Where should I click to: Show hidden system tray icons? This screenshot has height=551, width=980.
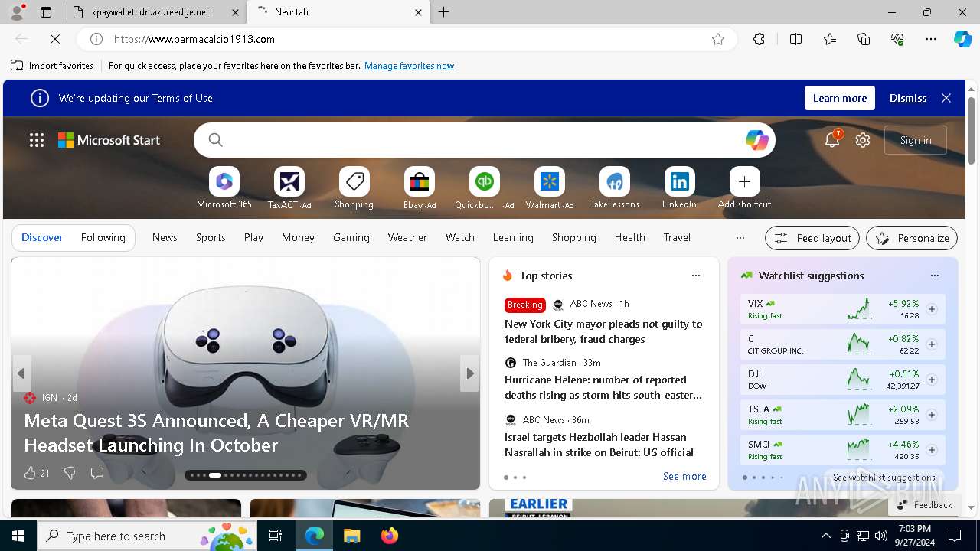(825, 536)
